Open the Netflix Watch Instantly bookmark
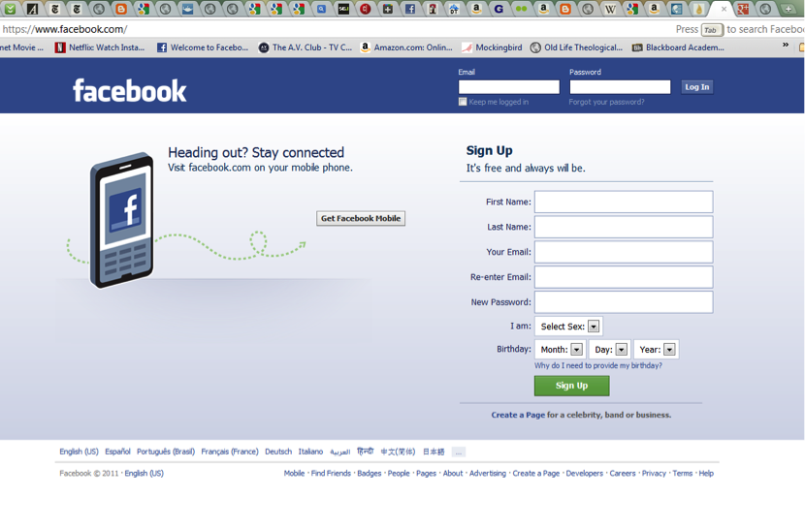 pos(100,47)
